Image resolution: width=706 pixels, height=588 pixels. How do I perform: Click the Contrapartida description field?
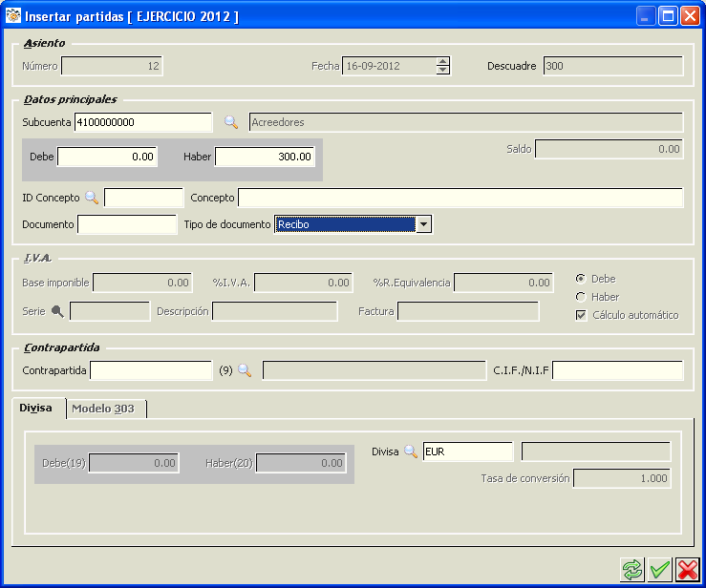click(x=374, y=370)
